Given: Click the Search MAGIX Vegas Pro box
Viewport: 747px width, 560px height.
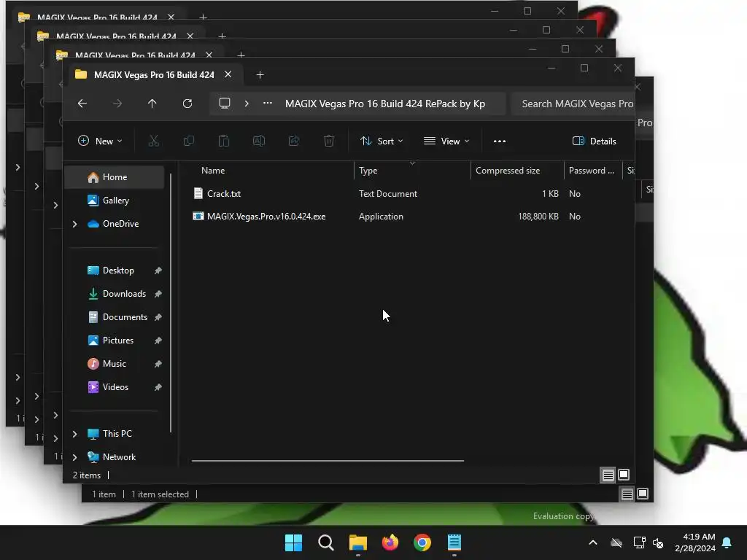Looking at the screenshot, I should (x=573, y=104).
